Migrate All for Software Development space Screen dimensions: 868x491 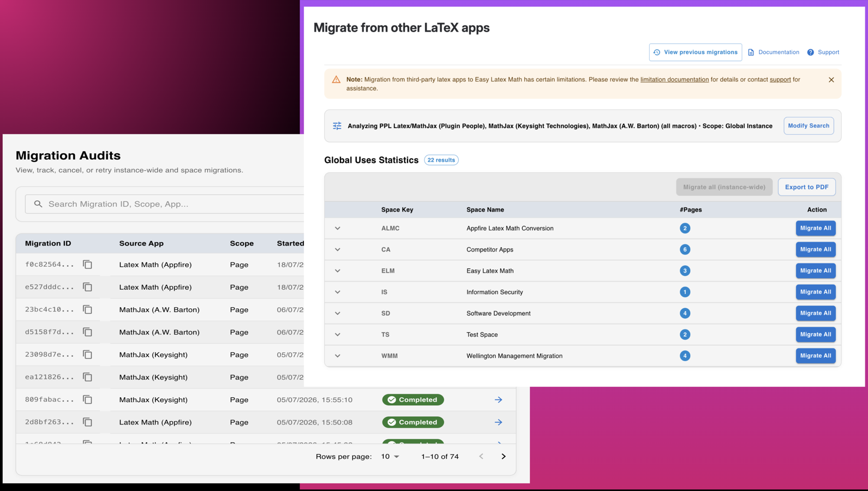(816, 313)
